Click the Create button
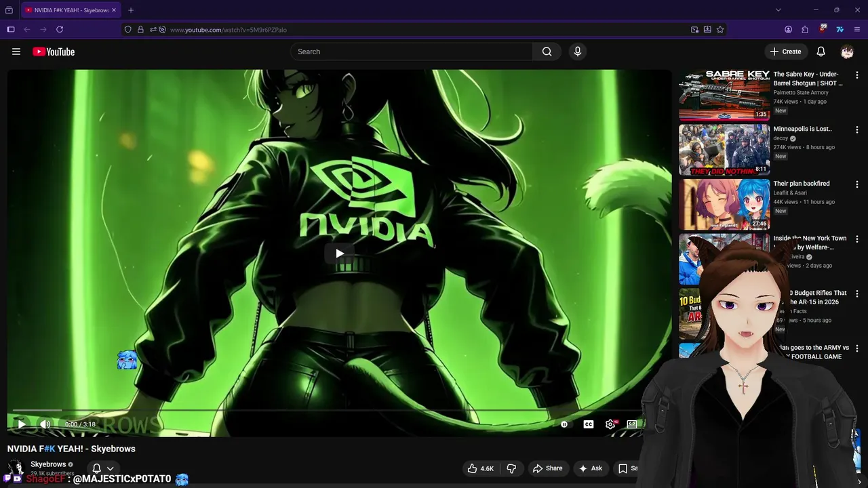This screenshot has height=488, width=868. [785, 52]
